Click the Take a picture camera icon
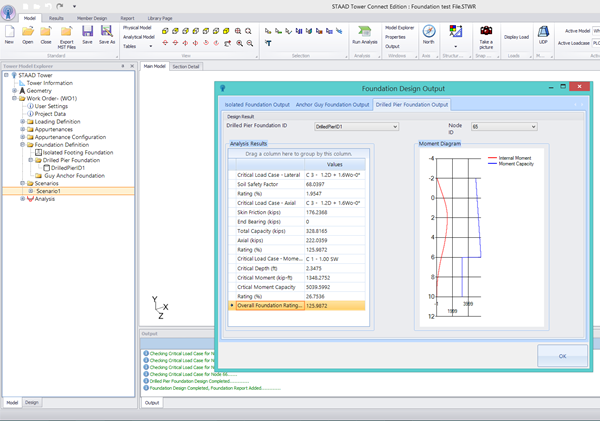Screen dimensions: 600x421 click(486, 31)
